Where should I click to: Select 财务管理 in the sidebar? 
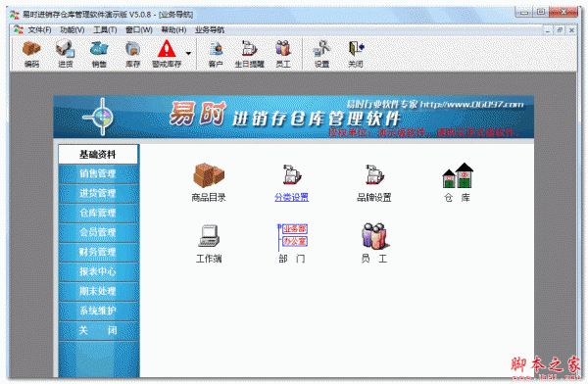tap(98, 252)
